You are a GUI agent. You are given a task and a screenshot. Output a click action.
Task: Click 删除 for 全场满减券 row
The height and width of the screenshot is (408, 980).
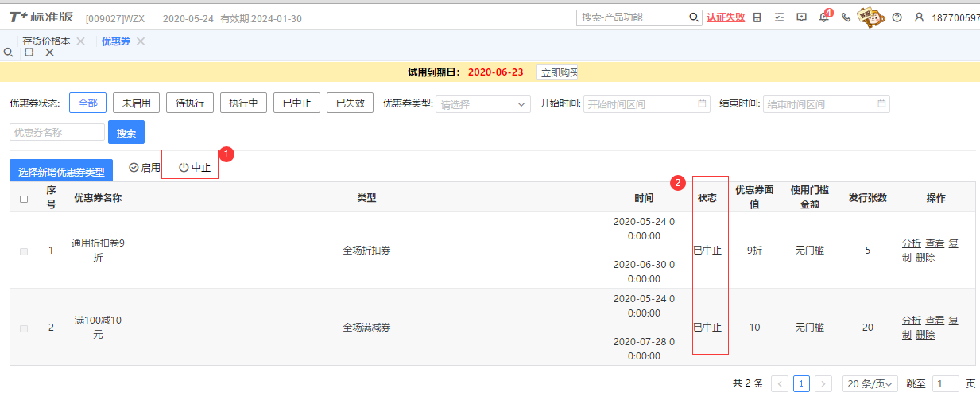click(925, 335)
